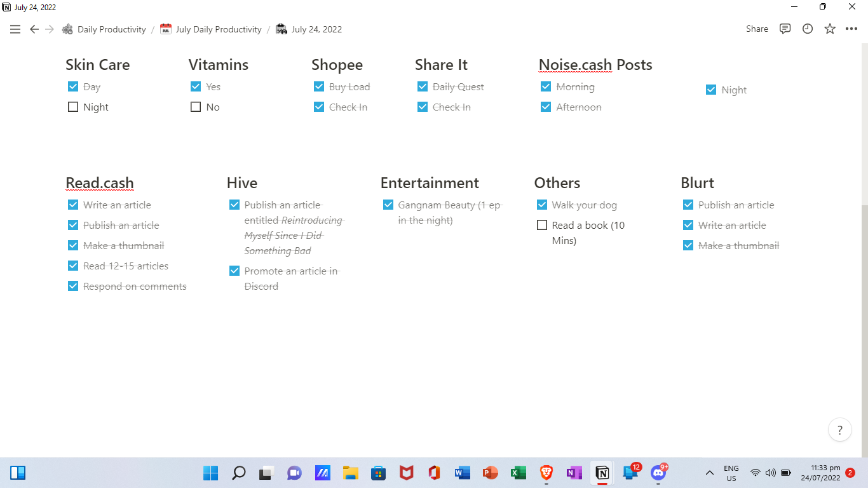Uncheck the Walk your dog checkbox
Screen dimensions: 868x488
[541, 205]
